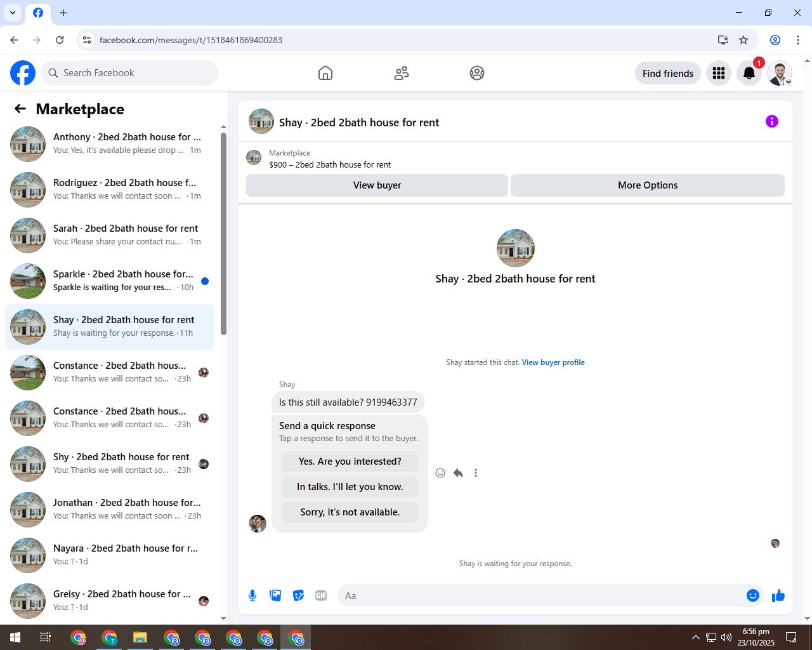Open the Sarah conversation

109,235
